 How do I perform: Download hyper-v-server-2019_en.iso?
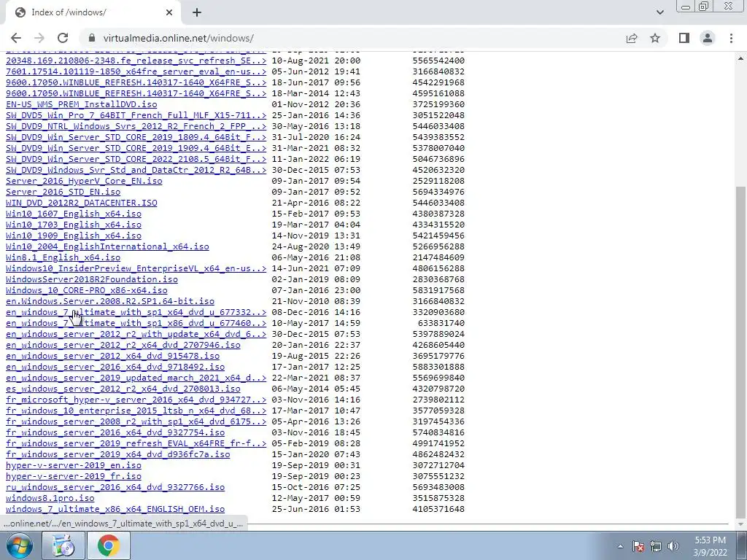[x=74, y=466]
